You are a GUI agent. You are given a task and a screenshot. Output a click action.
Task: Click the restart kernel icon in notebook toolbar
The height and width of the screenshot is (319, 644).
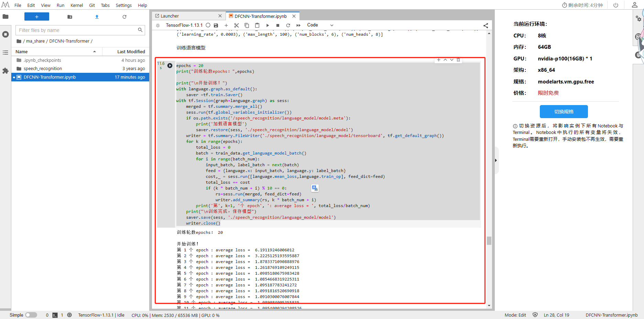point(288,25)
